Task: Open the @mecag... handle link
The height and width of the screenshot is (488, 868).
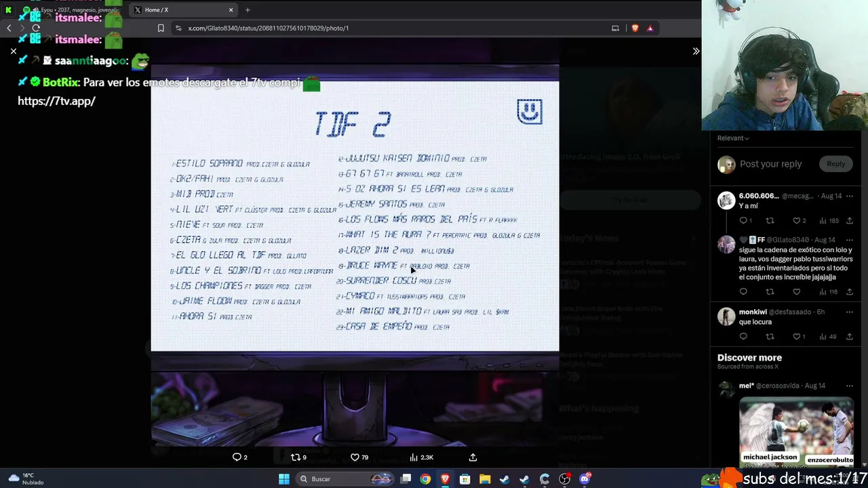Action: click(797, 196)
